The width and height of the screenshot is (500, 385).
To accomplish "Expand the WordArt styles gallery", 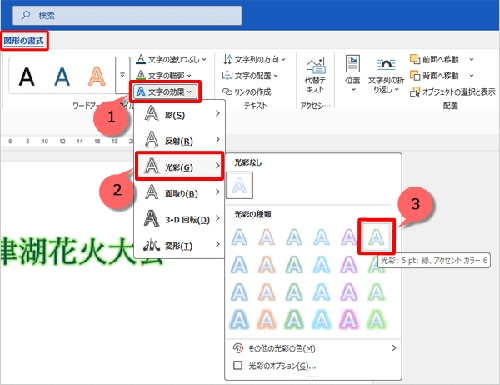I will click(x=122, y=75).
